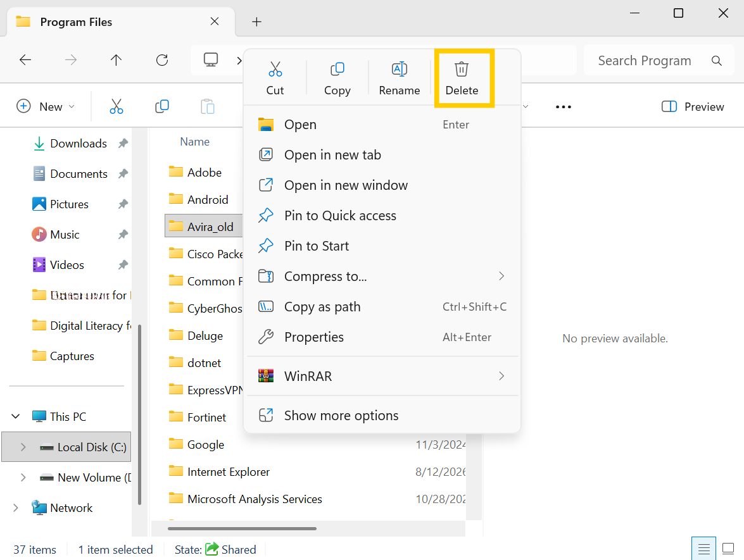
Task: Select the Adobe folder
Action: (x=196, y=173)
